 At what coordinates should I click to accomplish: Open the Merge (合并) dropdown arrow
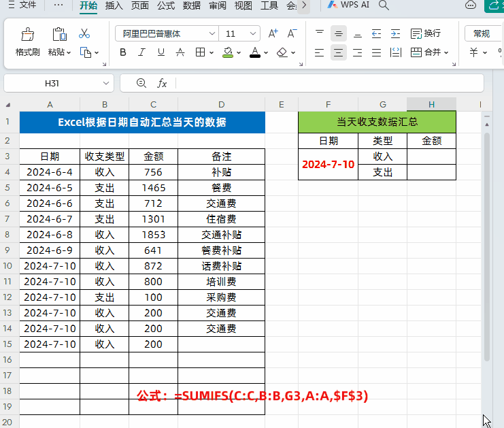[x=446, y=53]
